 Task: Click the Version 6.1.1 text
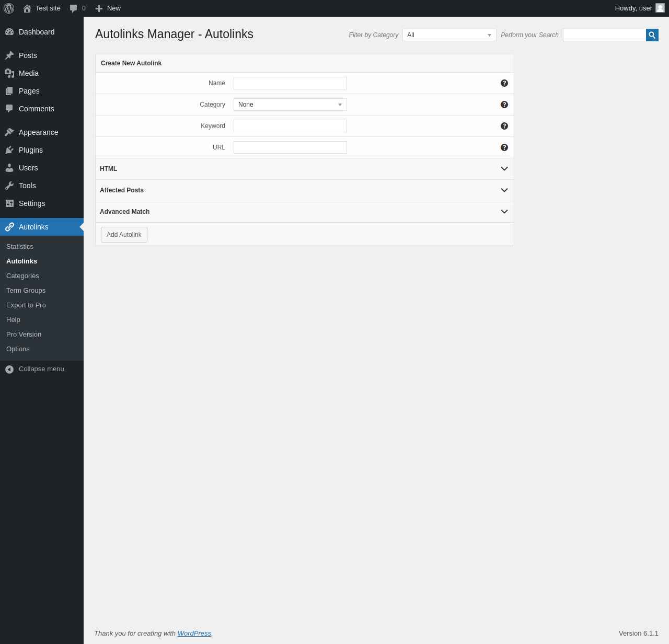(x=639, y=634)
